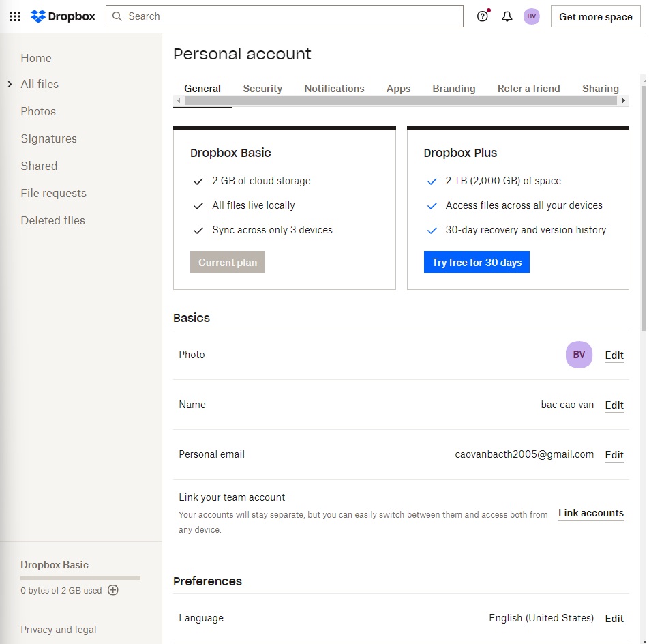
Task: Go to Home in the sidebar
Action: tap(36, 58)
